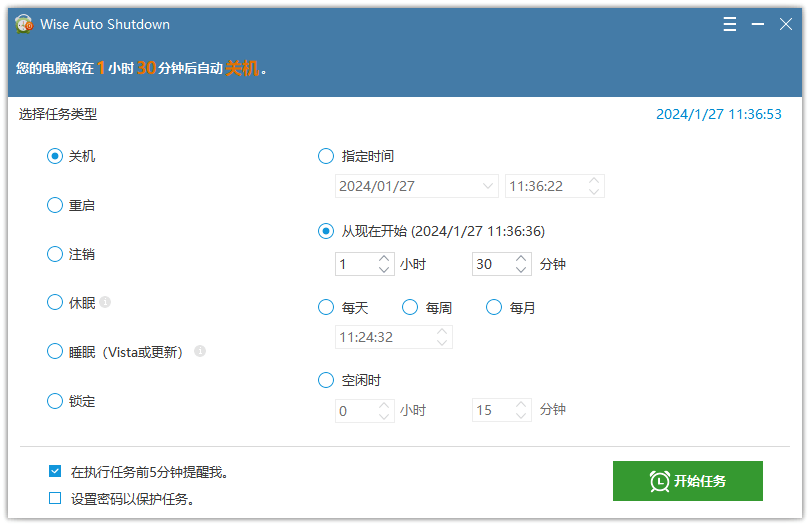Open the hamburger menu in title bar
The height and width of the screenshot is (526, 810).
coord(729,24)
